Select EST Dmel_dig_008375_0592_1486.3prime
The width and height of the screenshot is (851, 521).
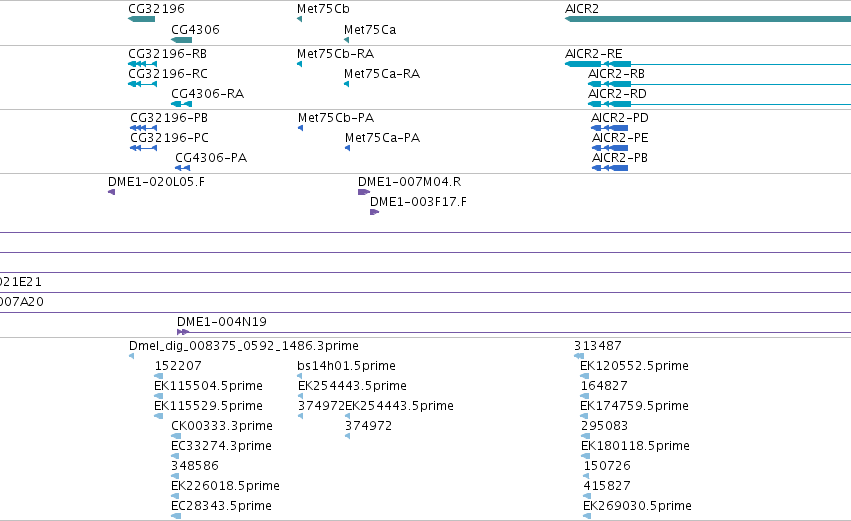[244, 346]
